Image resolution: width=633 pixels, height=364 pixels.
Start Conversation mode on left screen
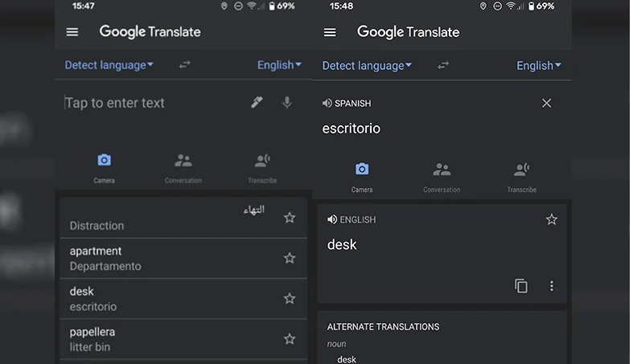point(183,167)
